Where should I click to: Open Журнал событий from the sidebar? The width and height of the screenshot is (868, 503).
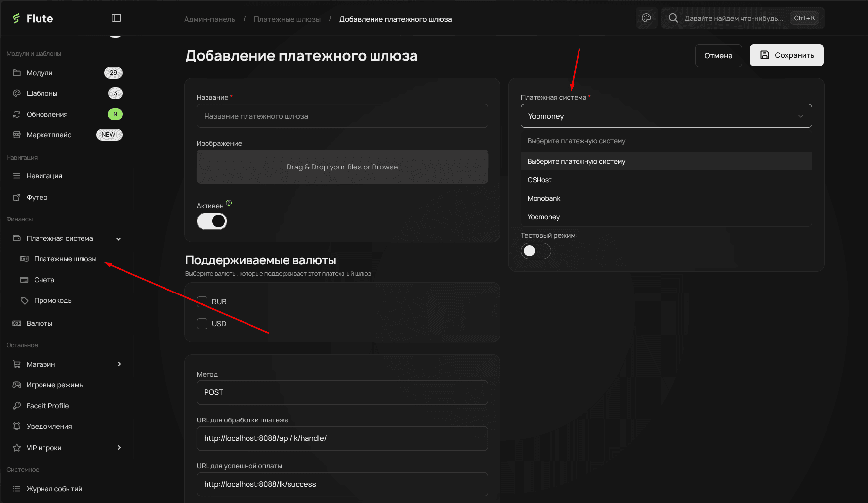54,488
